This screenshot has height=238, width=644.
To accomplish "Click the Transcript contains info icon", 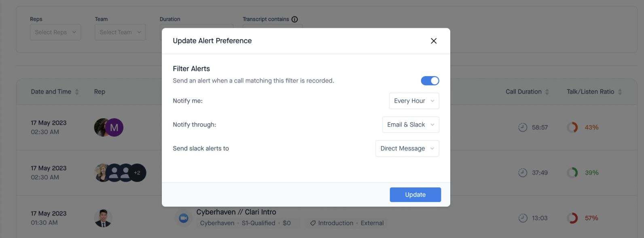I will click(x=294, y=19).
